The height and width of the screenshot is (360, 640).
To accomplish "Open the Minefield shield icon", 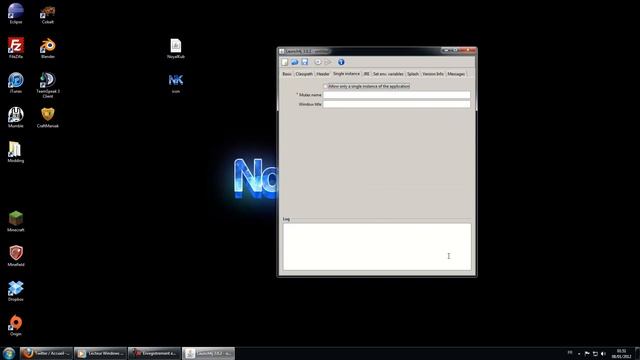I will 16,256.
